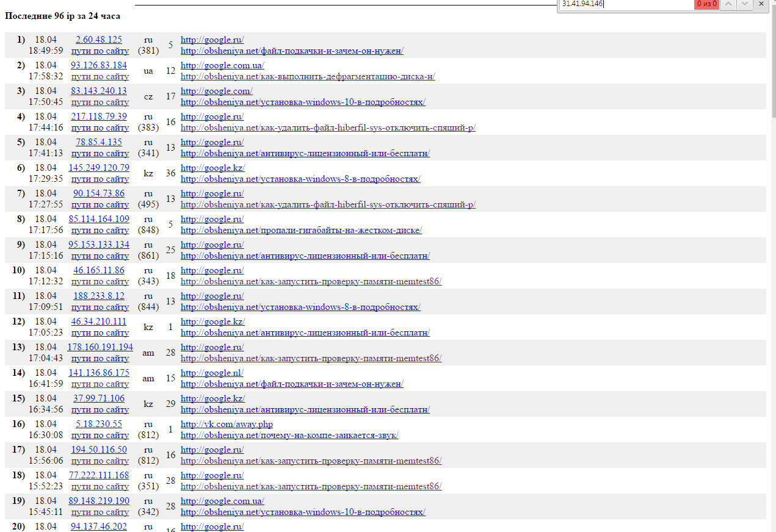This screenshot has height=532, width=776.
Task: Open 'как-выполнить-дефрагментацию-диска' page link
Action: [x=308, y=76]
